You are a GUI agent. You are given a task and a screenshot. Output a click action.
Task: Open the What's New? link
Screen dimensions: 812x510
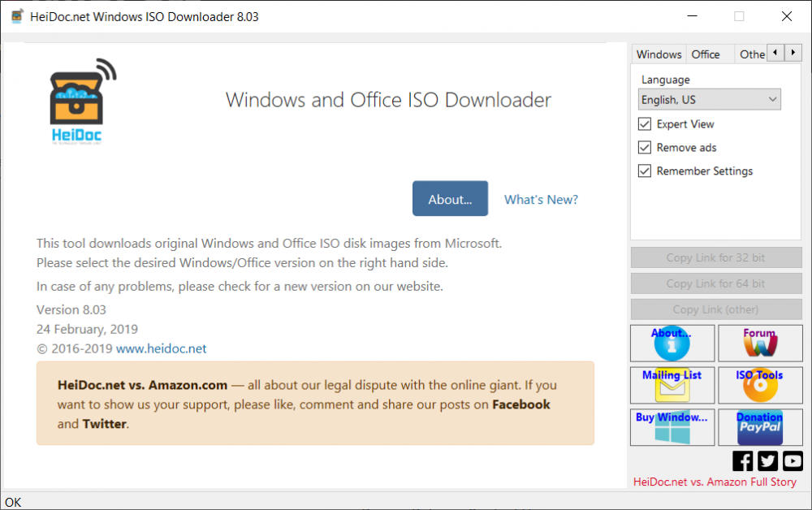point(541,200)
